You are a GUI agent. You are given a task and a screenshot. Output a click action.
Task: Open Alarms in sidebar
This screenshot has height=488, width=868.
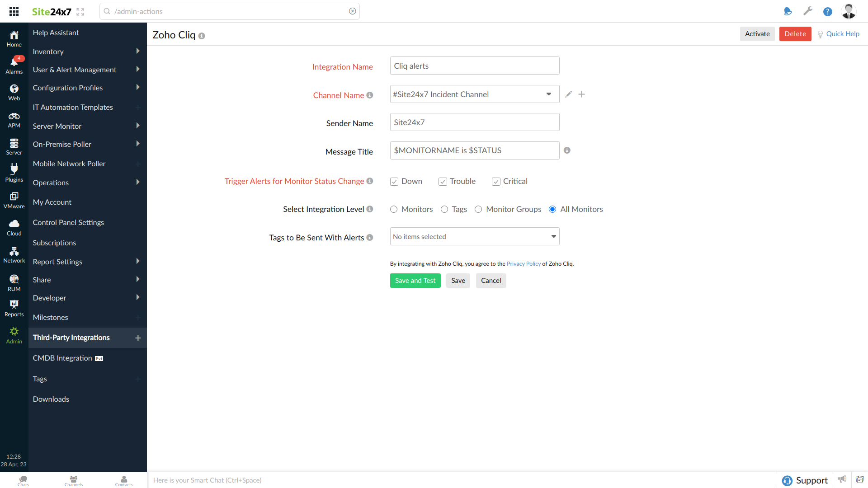click(14, 66)
